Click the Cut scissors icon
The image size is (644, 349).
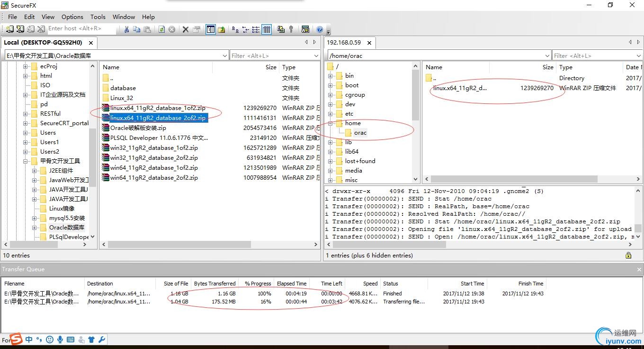pyautogui.click(x=126, y=29)
